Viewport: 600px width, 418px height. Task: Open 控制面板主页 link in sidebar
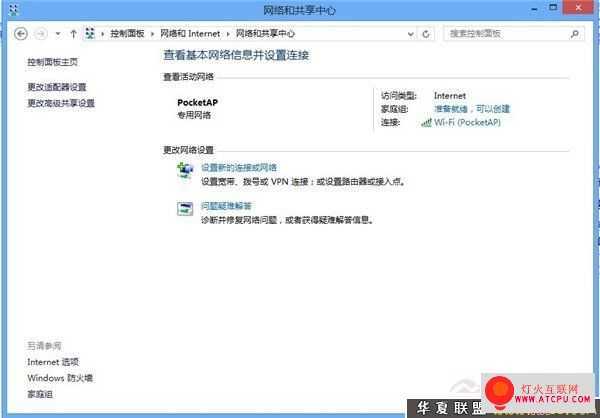[x=52, y=62]
